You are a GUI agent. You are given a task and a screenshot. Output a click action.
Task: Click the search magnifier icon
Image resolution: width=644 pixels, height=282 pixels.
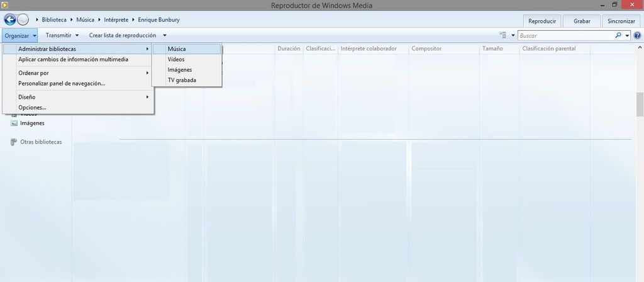pyautogui.click(x=618, y=35)
